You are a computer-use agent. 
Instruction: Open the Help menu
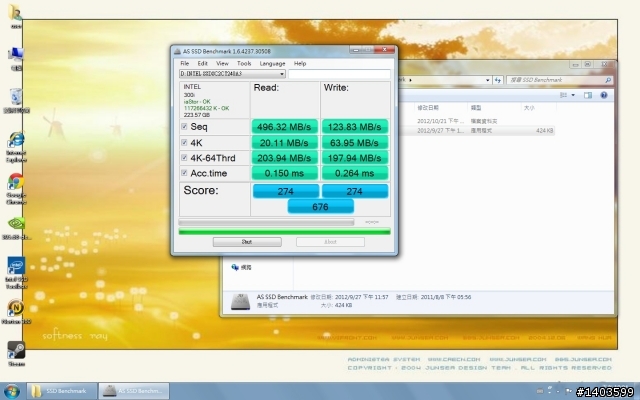(x=300, y=63)
